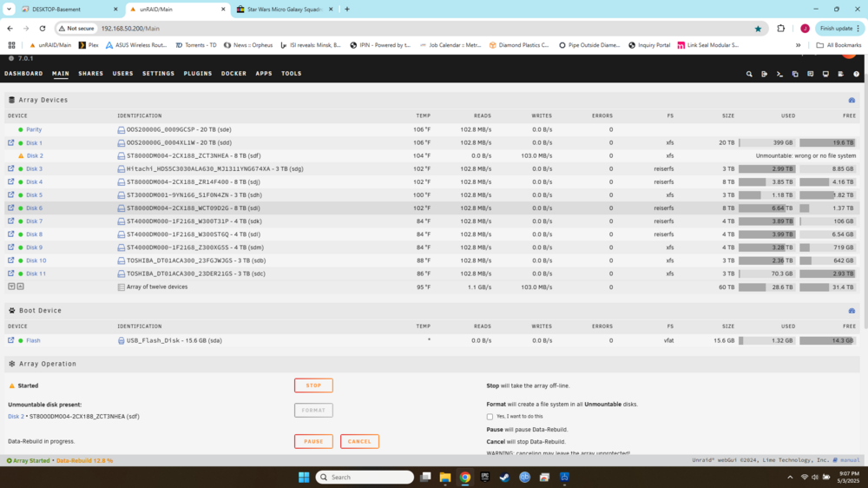
Task: Open the Plex bookmark
Action: (89, 45)
